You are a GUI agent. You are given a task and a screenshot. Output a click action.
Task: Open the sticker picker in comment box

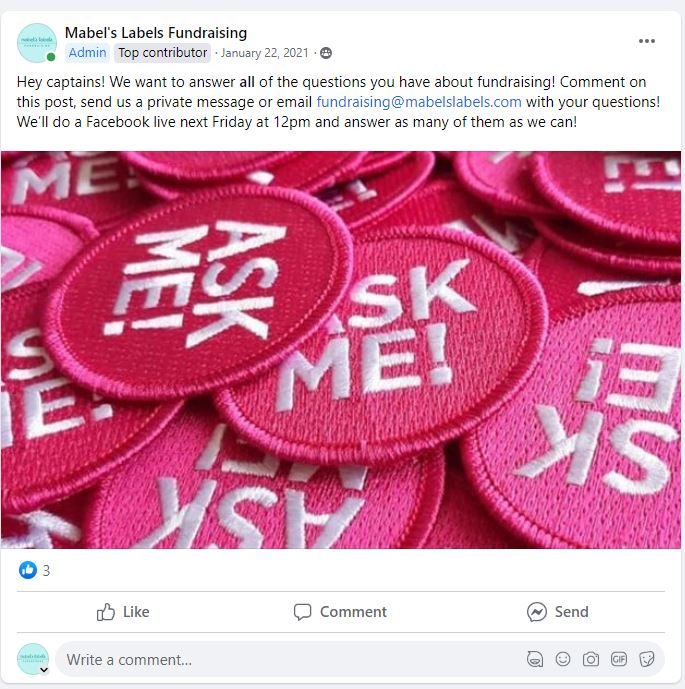click(x=647, y=659)
